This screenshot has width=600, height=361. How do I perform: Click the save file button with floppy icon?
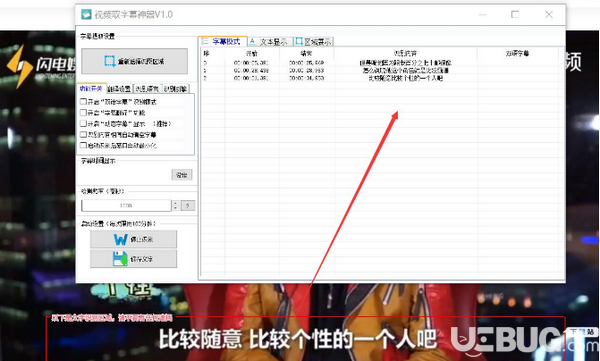[134, 259]
